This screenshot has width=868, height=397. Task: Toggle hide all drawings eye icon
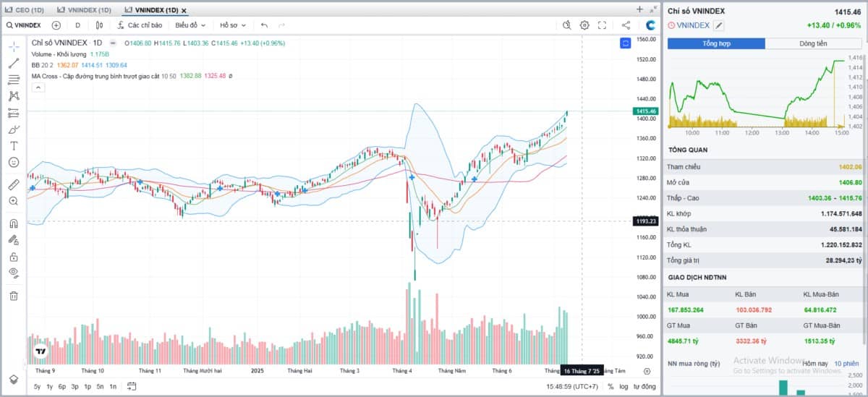coord(14,273)
